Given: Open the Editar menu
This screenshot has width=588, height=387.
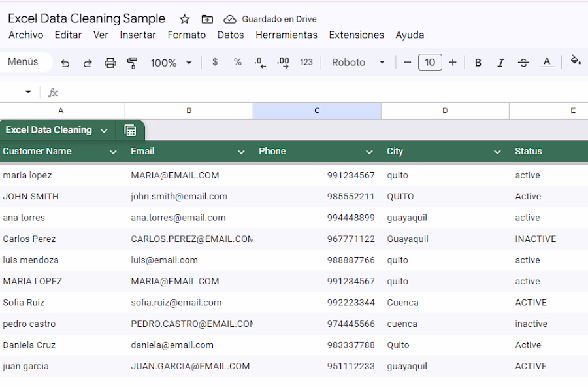Looking at the screenshot, I should tap(68, 35).
